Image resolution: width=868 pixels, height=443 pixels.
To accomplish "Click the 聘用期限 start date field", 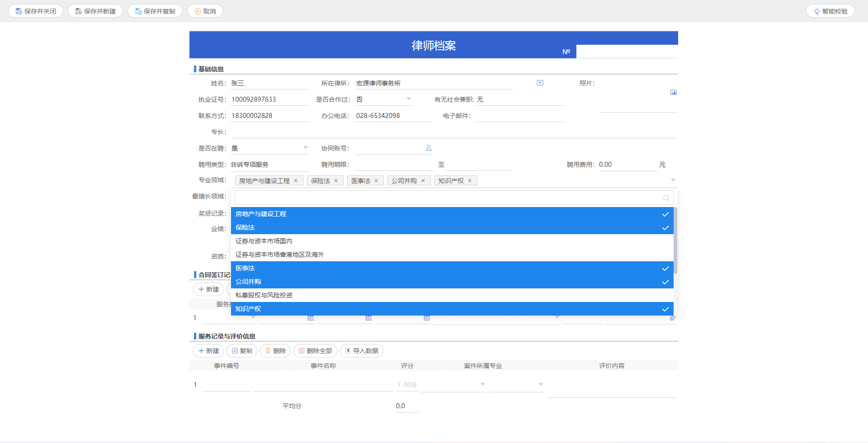I will tap(394, 165).
